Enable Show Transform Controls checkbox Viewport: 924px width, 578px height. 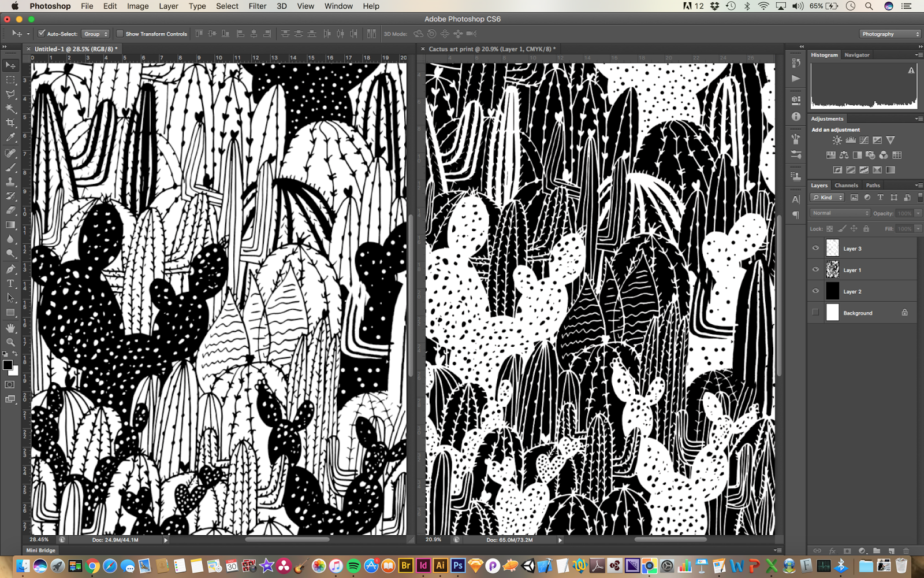(120, 34)
